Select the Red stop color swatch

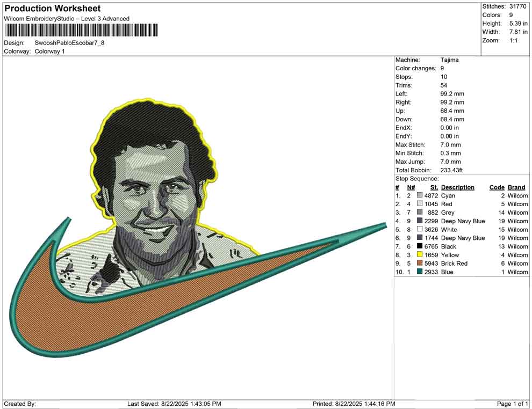420,203
